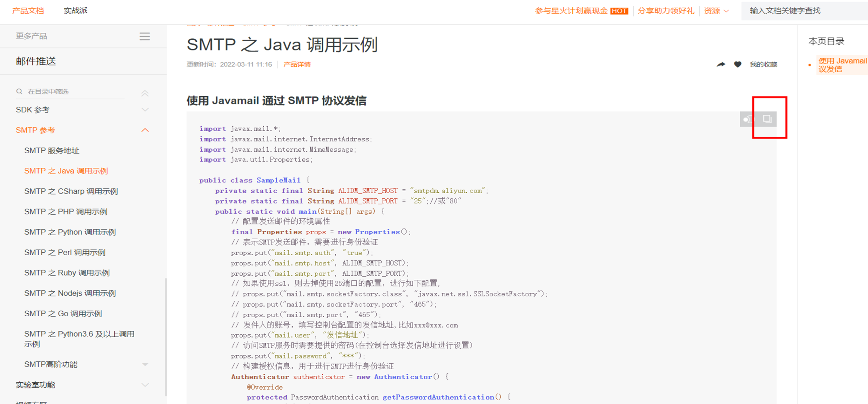This screenshot has height=404, width=868.
Task: Open SMTP 之 Python3.6 及以上调用示例 page
Action: pos(79,339)
